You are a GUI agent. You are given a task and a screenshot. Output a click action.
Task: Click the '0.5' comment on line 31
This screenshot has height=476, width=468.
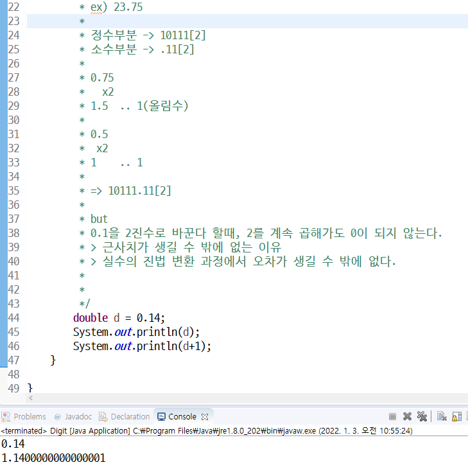(x=99, y=134)
